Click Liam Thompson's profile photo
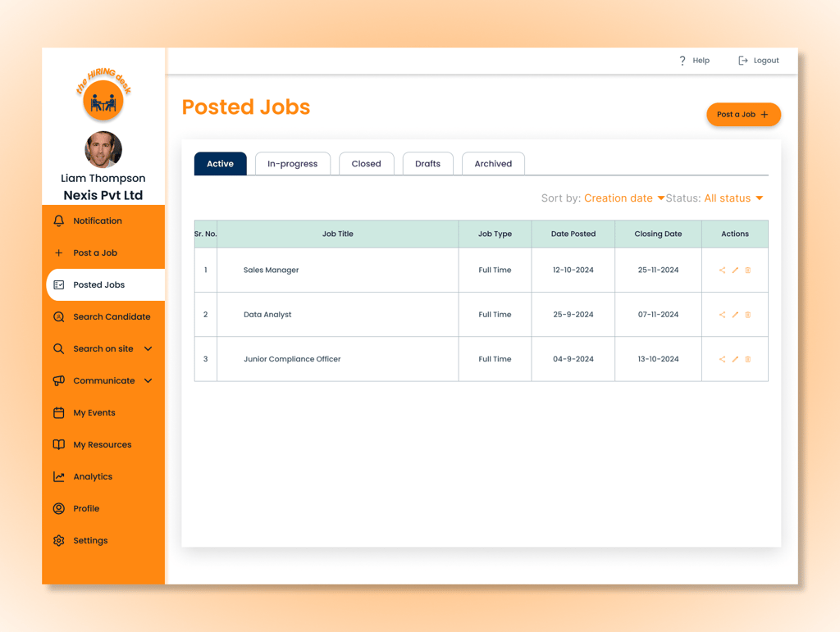 (x=103, y=149)
